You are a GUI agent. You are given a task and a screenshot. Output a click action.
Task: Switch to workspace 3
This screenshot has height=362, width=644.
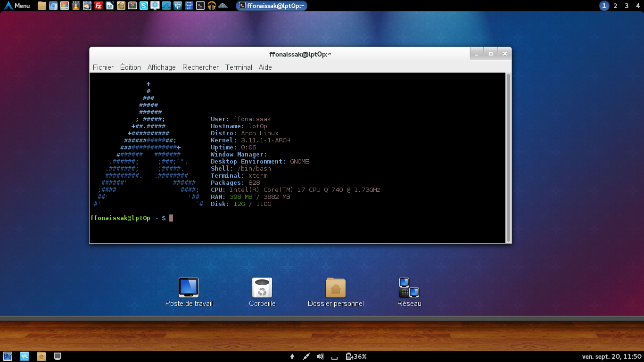(627, 6)
